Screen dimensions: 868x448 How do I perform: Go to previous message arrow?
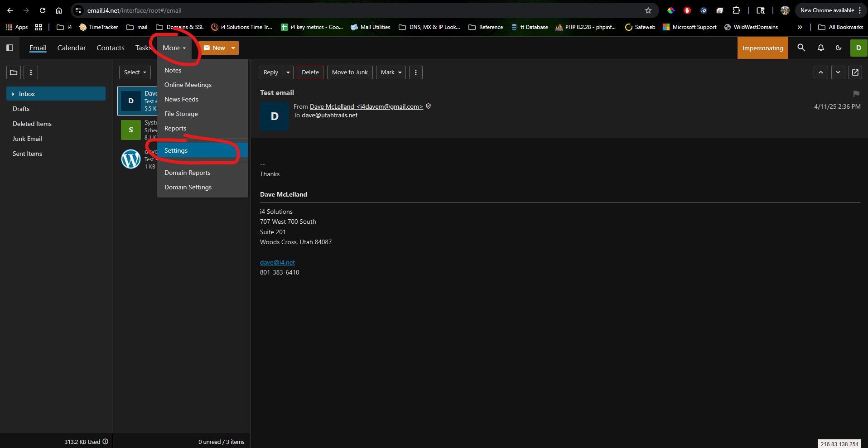tap(820, 72)
